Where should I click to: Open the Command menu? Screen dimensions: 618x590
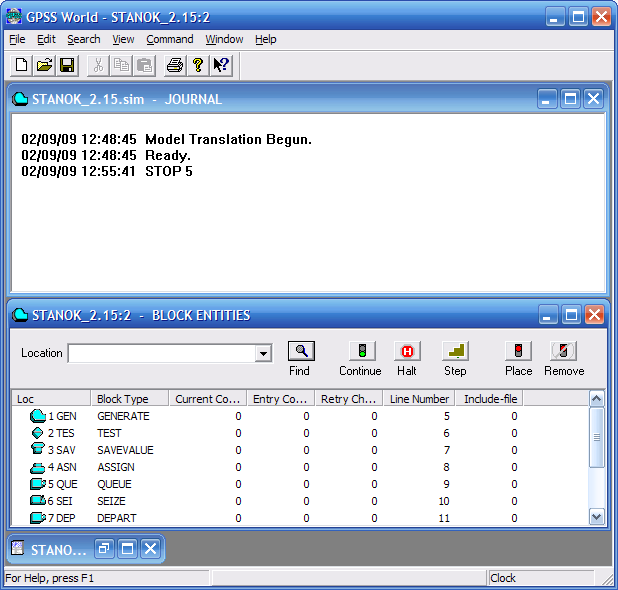[x=169, y=39]
